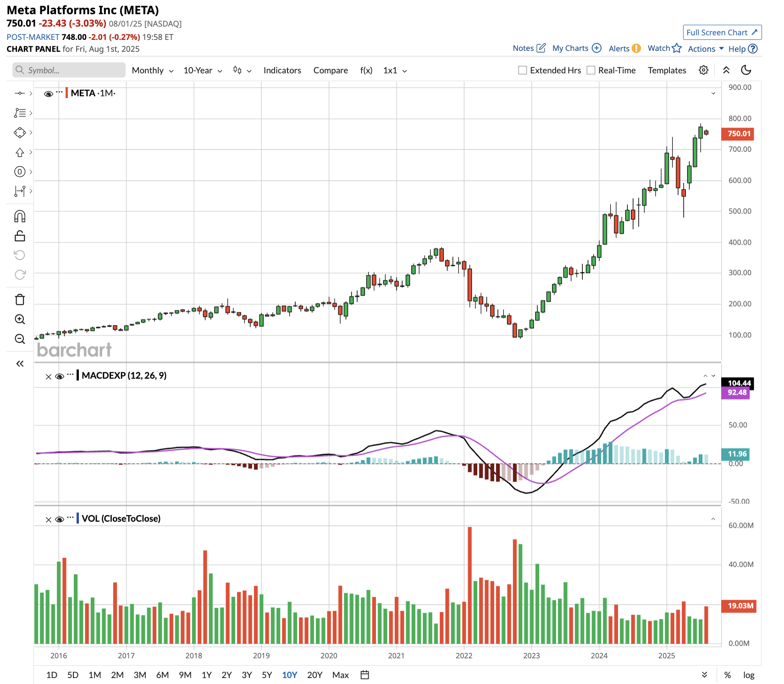Open the Notes editor icon
Image resolution: width=784 pixels, height=684 pixels.
point(541,48)
